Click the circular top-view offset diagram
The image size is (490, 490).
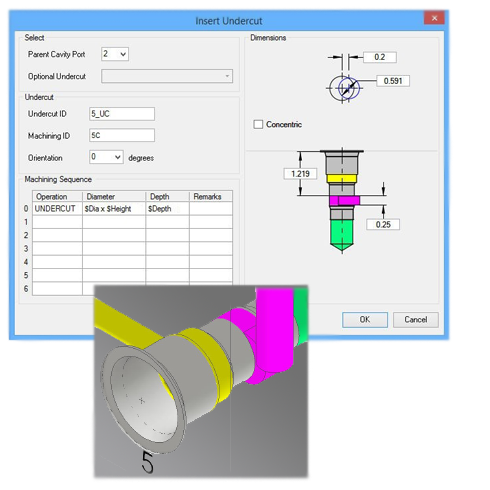(345, 88)
